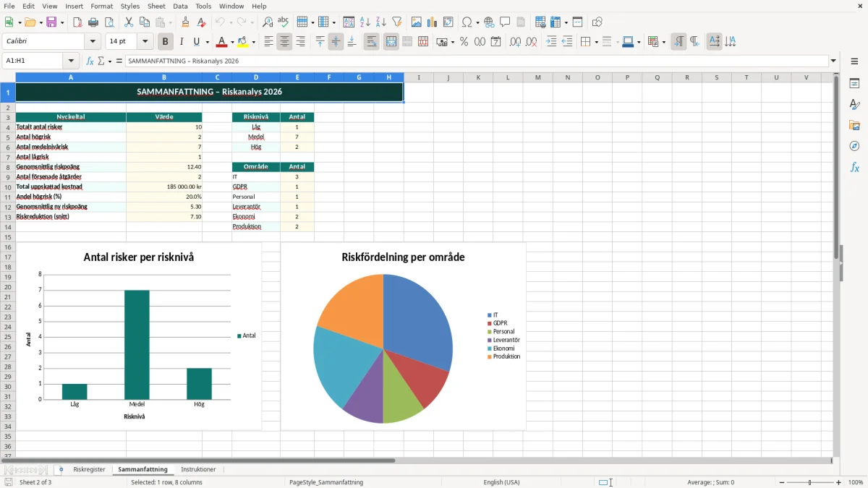Click the Sort Descending icon
Image resolution: width=868 pixels, height=488 pixels.
pos(381,22)
